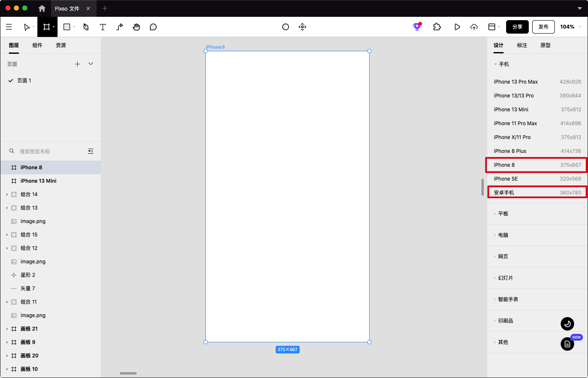588x378 pixels.
Task: Click the 分享 share button
Action: pos(517,27)
